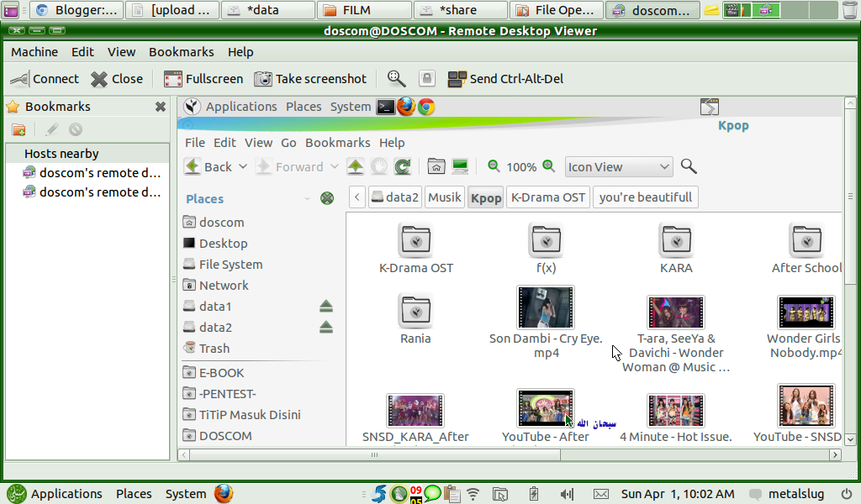861x504 pixels.
Task: Click the vertical scrollbar down arrow
Action: point(850,439)
